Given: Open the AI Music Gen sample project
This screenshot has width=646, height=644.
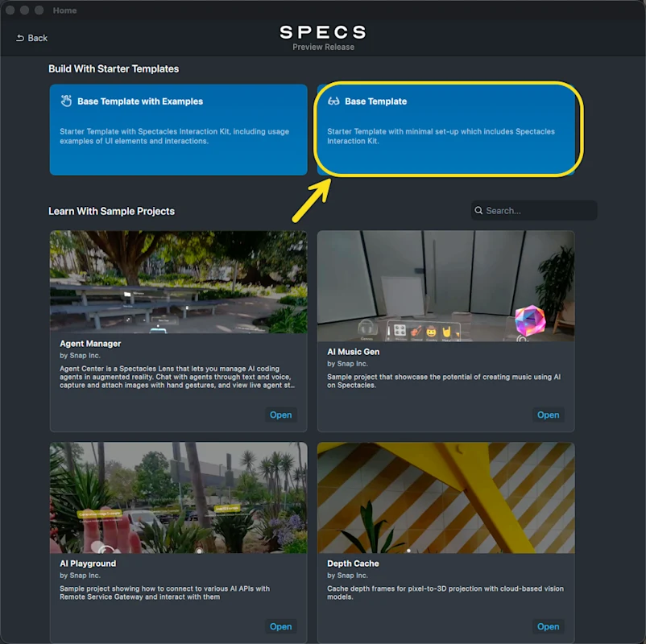Looking at the screenshot, I should 548,415.
